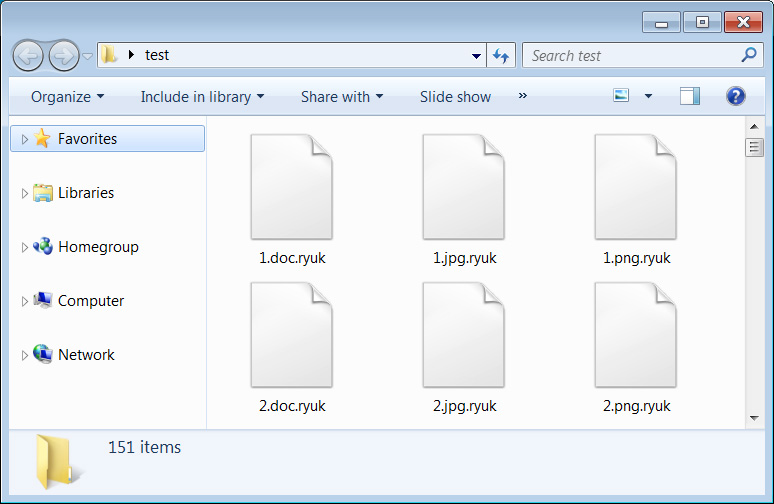Expand the Computer tree node
This screenshot has width=774, height=504.
click(x=24, y=301)
